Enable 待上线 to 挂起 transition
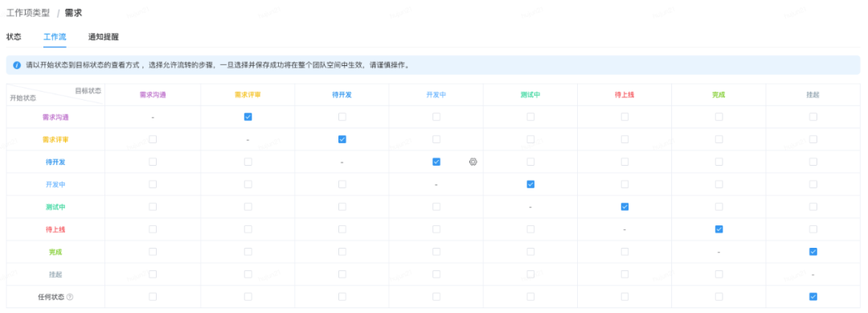This screenshot has height=313, width=868. click(813, 229)
